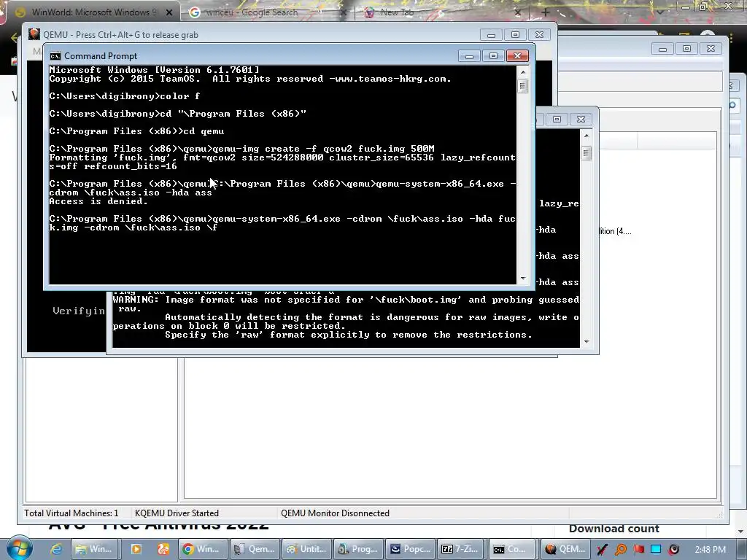Screen dimensions: 747x560
Task: Close the front Command Prompt window
Action: coord(517,55)
